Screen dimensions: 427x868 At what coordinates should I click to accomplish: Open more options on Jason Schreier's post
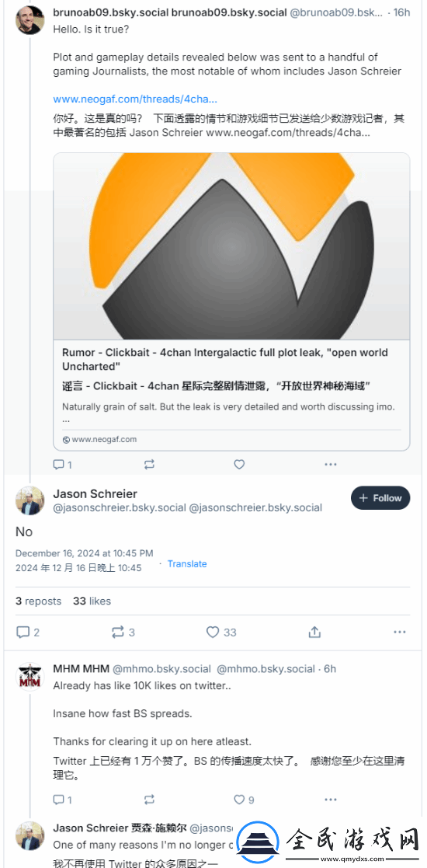[400, 632]
